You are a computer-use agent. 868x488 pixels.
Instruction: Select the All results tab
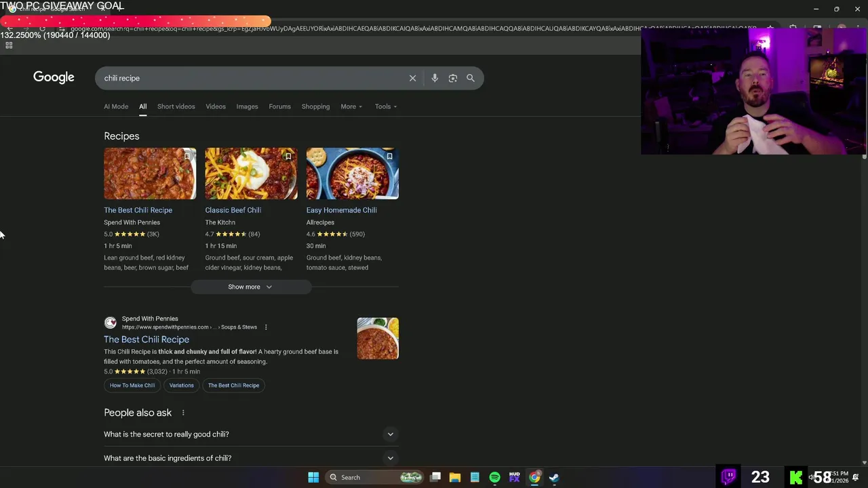pyautogui.click(x=142, y=106)
